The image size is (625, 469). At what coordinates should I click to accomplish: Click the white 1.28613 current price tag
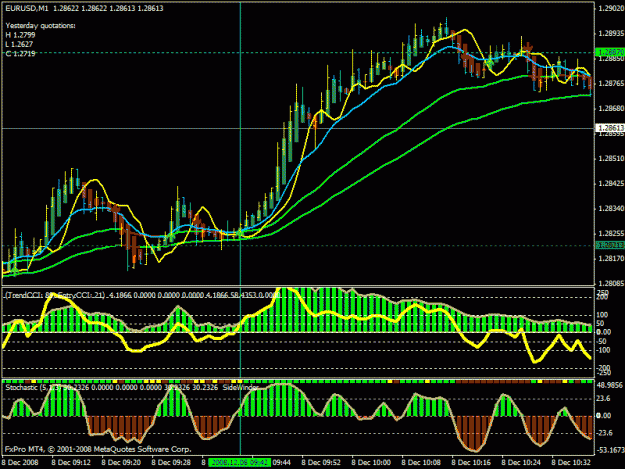pos(610,128)
